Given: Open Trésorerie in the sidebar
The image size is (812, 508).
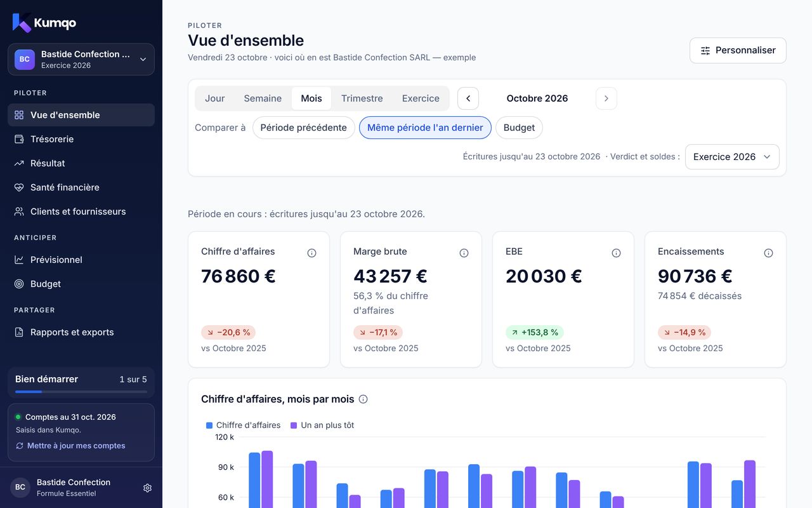Looking at the screenshot, I should (81, 139).
